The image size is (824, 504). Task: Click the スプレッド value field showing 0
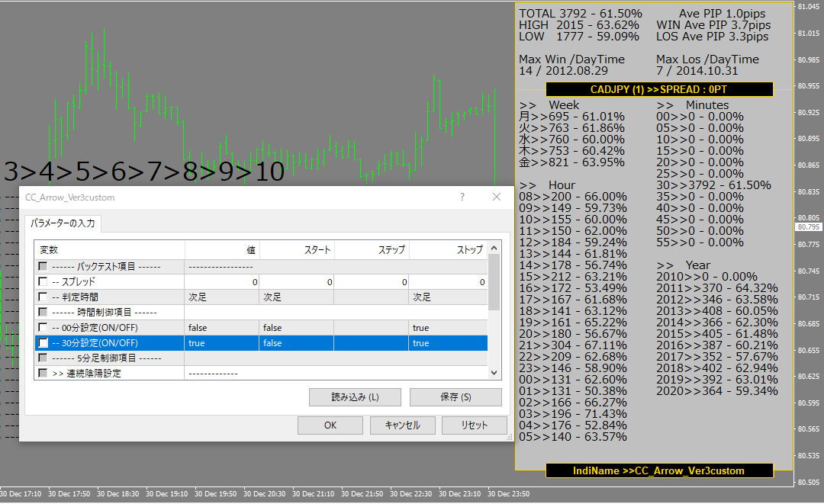(221, 282)
